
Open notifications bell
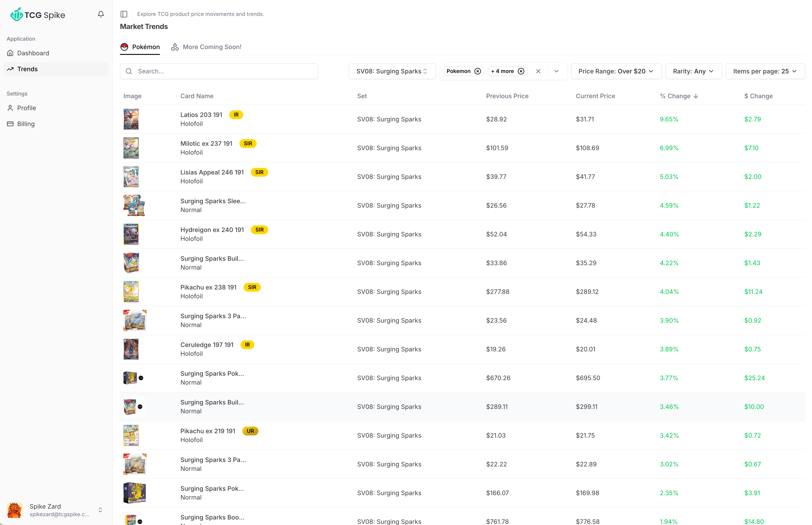click(101, 14)
